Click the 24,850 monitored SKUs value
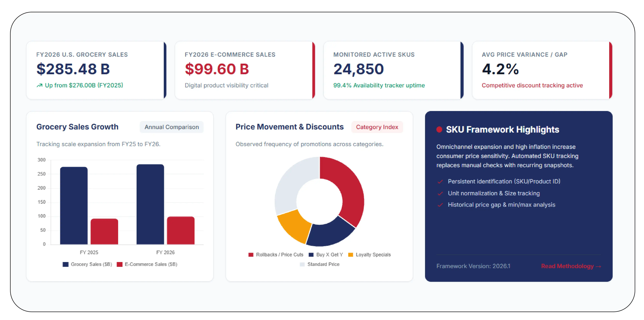 point(358,69)
